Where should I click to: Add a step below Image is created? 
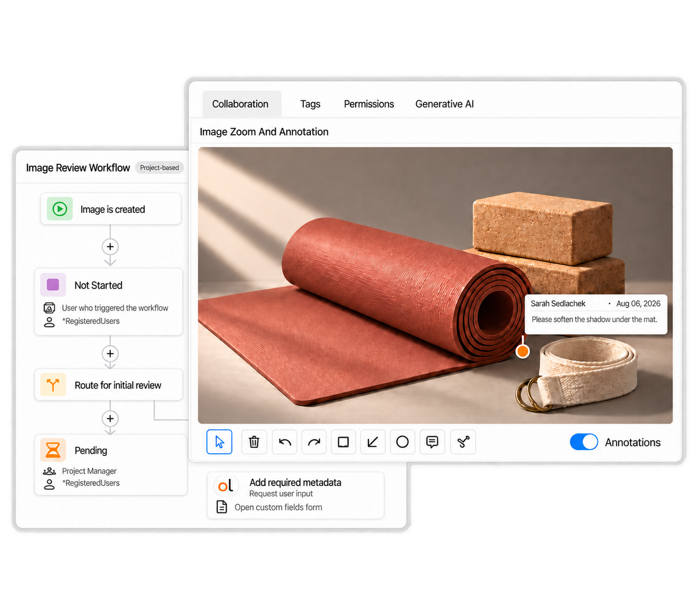[110, 246]
